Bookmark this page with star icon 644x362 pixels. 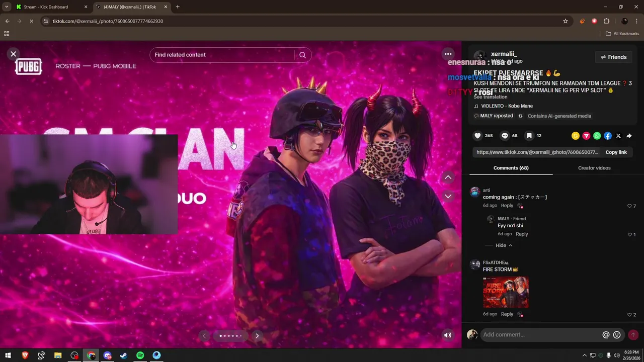[565, 21]
